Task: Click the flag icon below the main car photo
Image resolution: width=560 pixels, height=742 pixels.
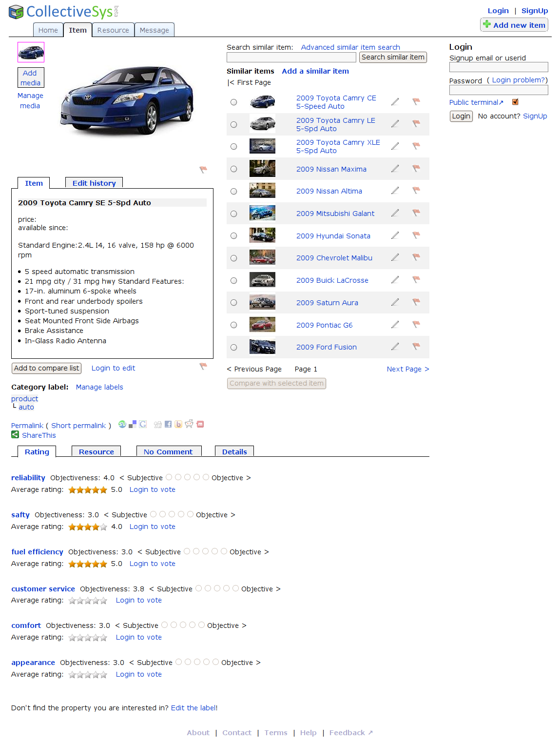Action: coord(203,170)
